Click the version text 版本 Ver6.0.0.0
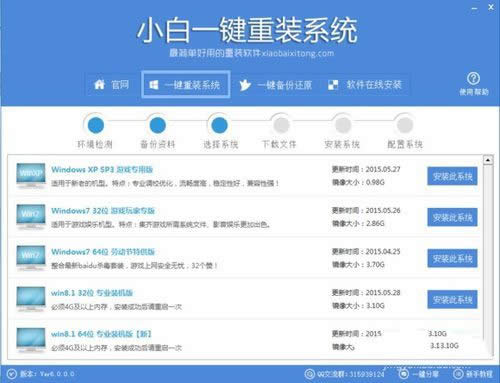Viewport: 500px width, 383px height. (47, 374)
